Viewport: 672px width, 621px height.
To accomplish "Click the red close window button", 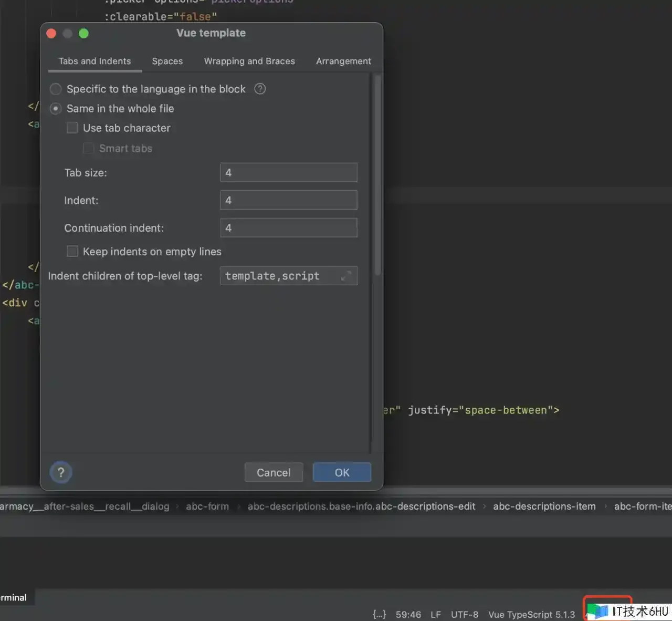I will coord(51,34).
